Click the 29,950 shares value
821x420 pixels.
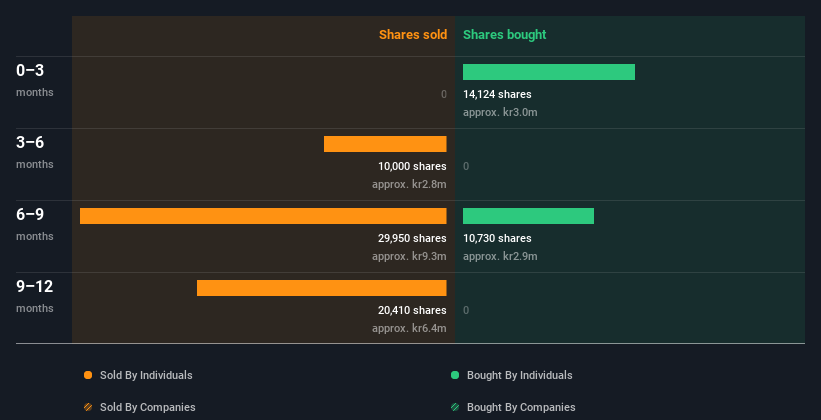pyautogui.click(x=412, y=238)
